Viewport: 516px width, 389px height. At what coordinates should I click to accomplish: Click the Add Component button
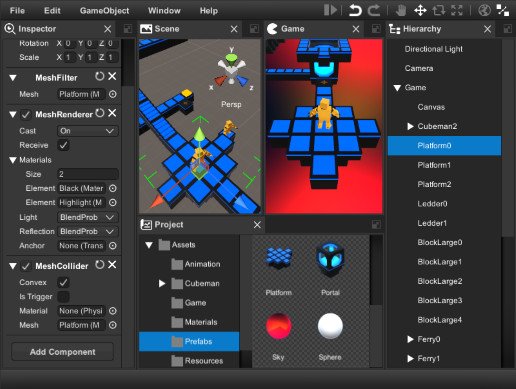[63, 352]
